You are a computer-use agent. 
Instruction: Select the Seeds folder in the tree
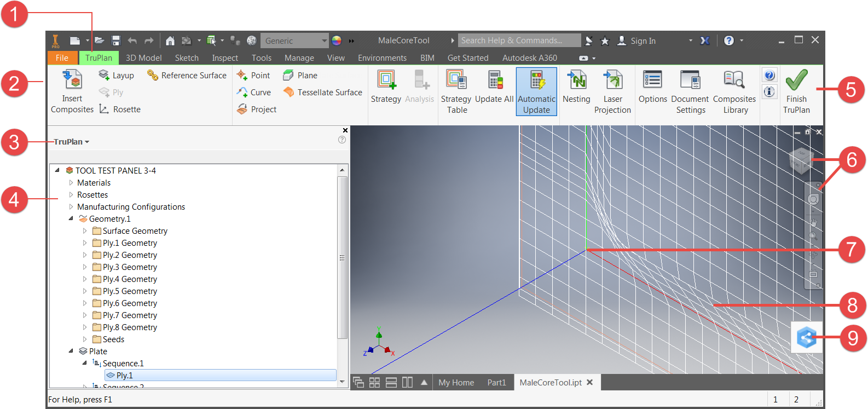pos(108,339)
